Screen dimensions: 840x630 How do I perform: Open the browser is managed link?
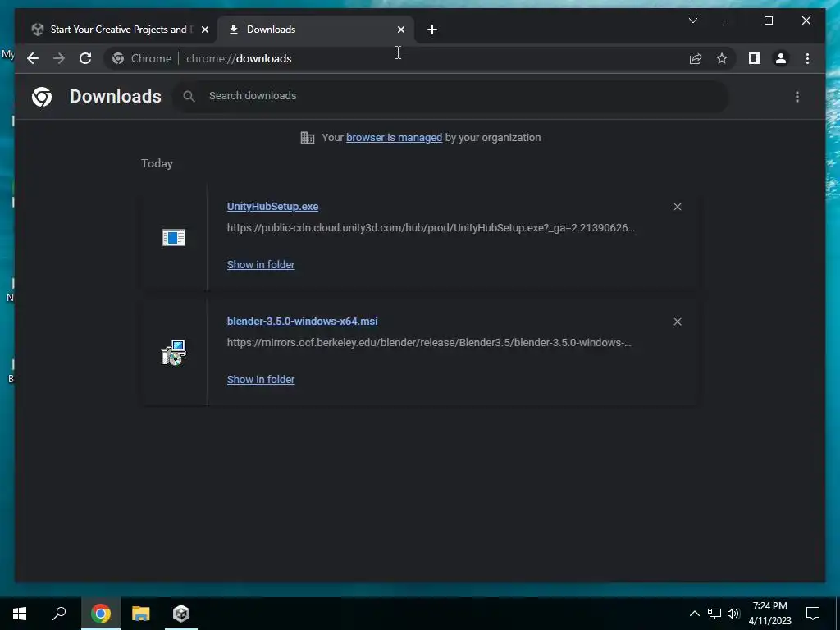(x=395, y=138)
